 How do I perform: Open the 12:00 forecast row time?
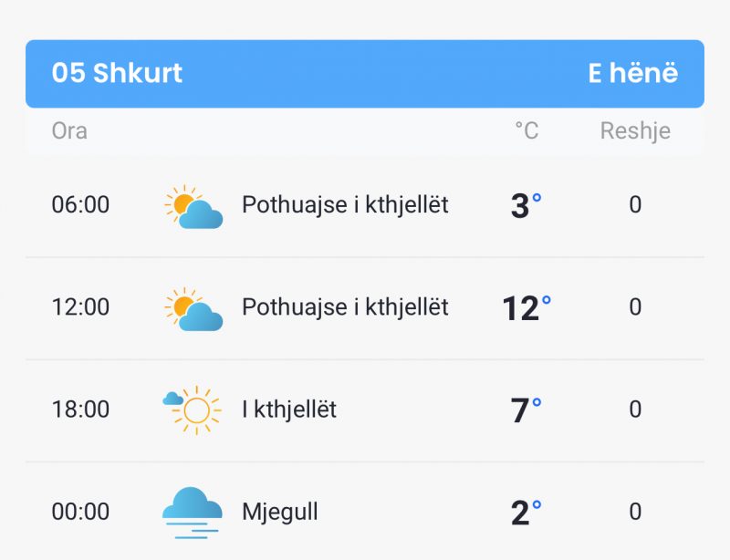point(80,307)
